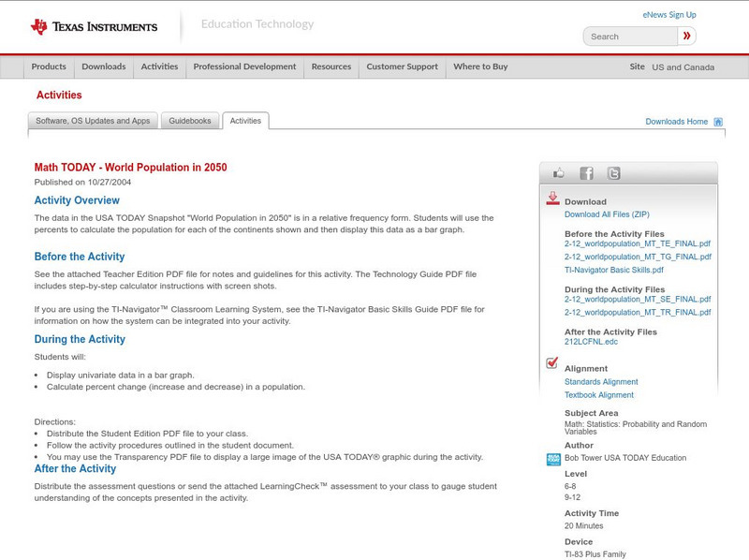Click the Bob Tower USA TODAY Education text
Screen dimensions: 749x560
pyautogui.click(x=625, y=458)
